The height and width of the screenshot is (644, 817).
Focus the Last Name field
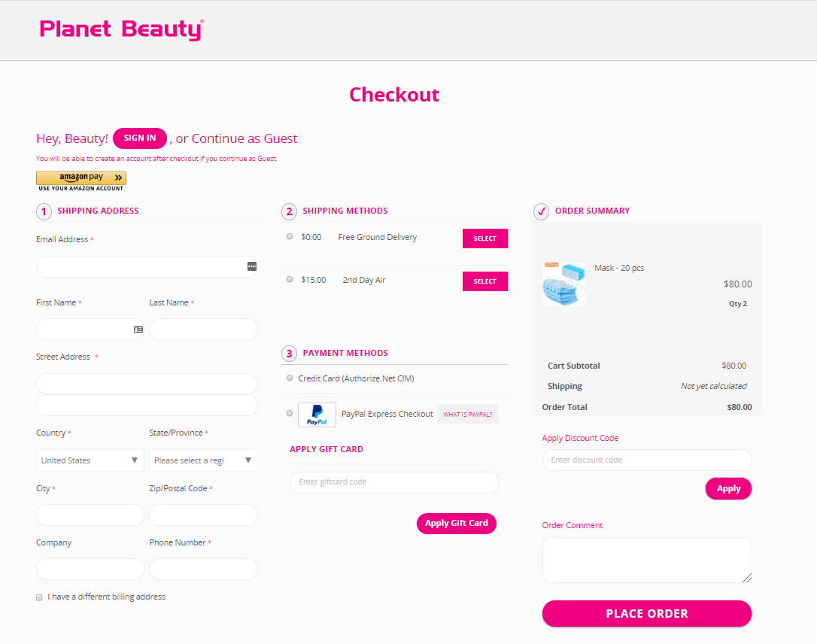point(203,330)
